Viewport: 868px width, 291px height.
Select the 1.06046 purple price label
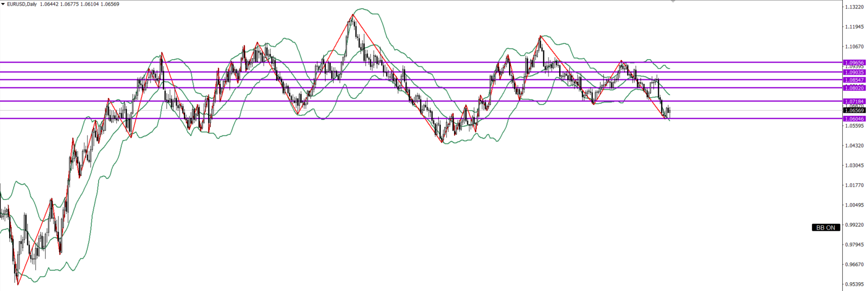click(x=854, y=119)
